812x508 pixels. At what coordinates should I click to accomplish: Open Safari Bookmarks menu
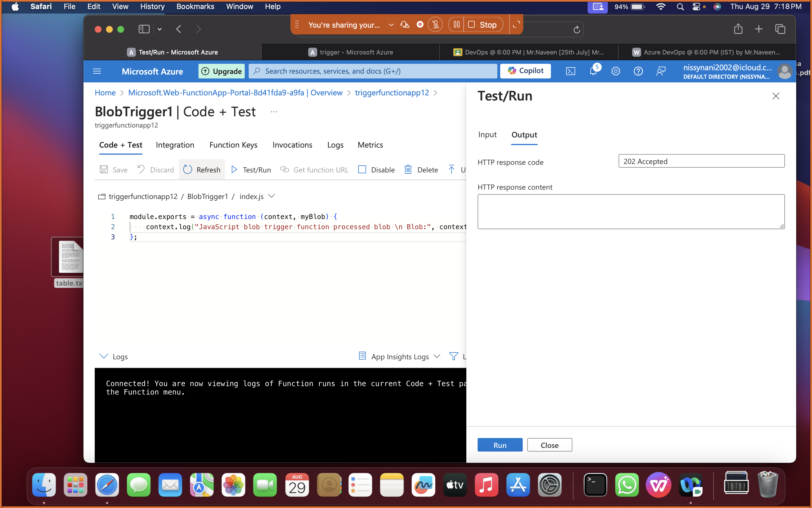[195, 6]
